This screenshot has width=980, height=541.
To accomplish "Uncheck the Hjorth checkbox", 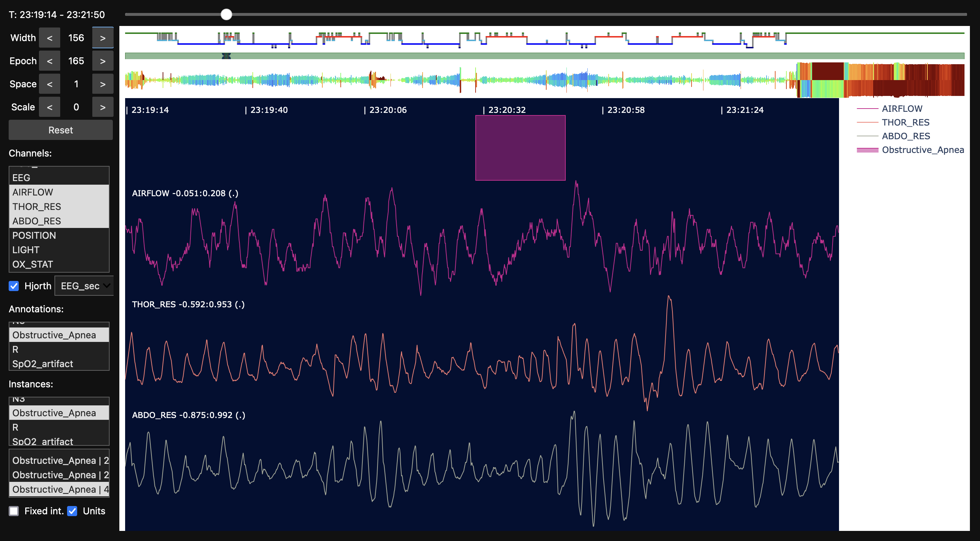I will [14, 286].
